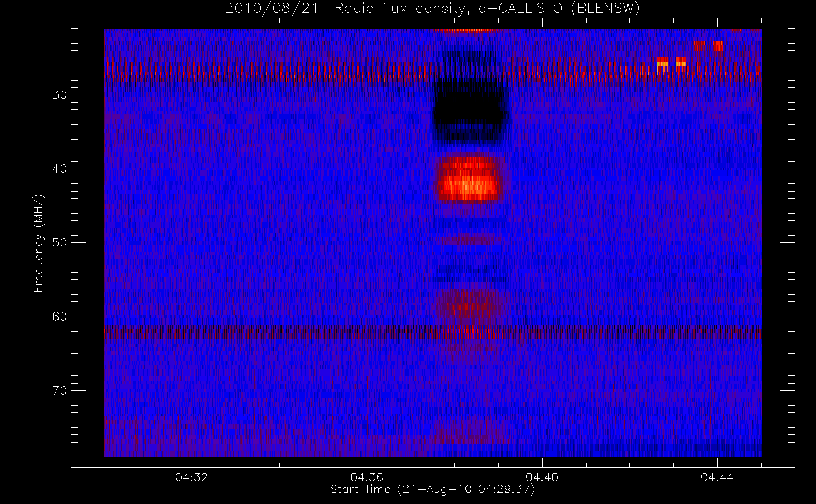816x504 pixels.
Task: Click the 04:32 time tick label
Action: 192,477
